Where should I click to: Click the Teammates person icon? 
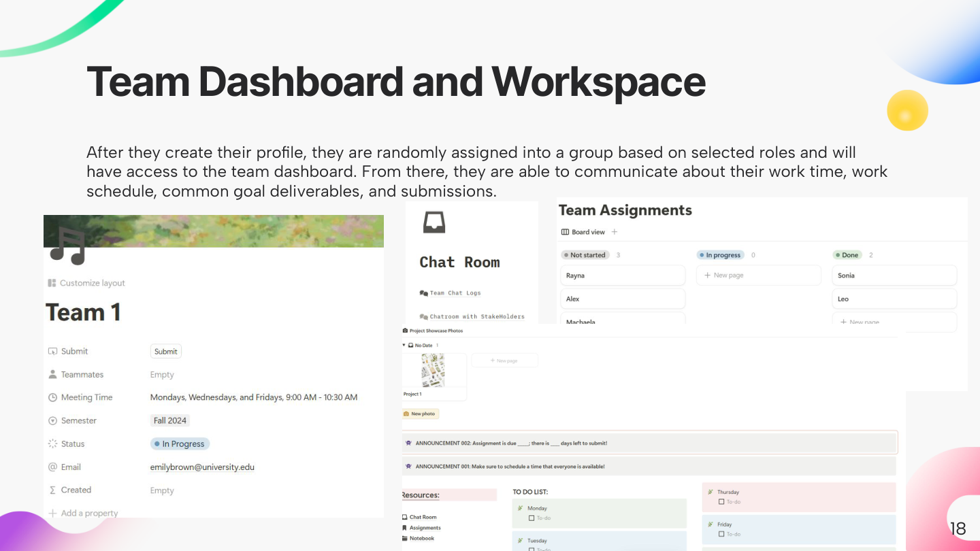52,374
